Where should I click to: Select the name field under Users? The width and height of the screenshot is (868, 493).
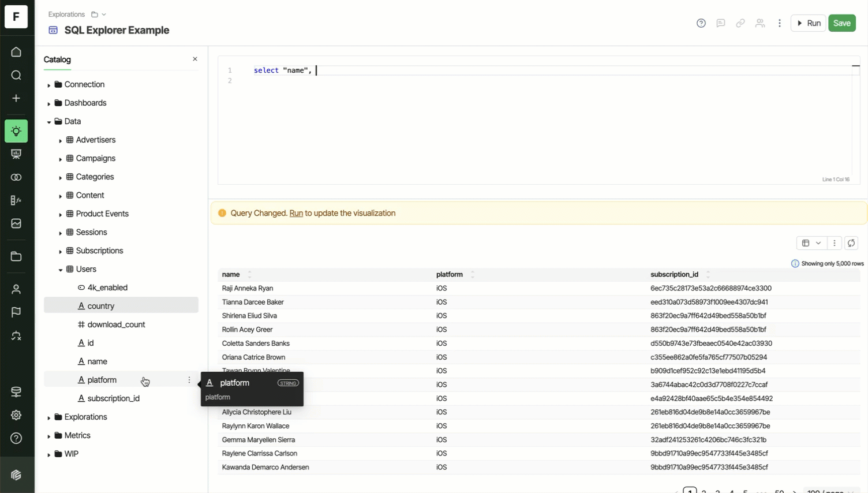pos(121,361)
